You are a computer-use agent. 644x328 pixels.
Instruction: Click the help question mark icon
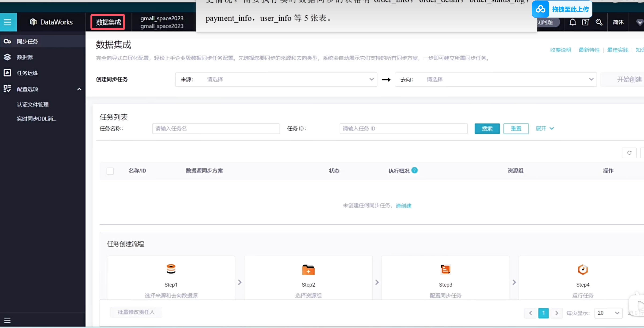[x=585, y=22]
